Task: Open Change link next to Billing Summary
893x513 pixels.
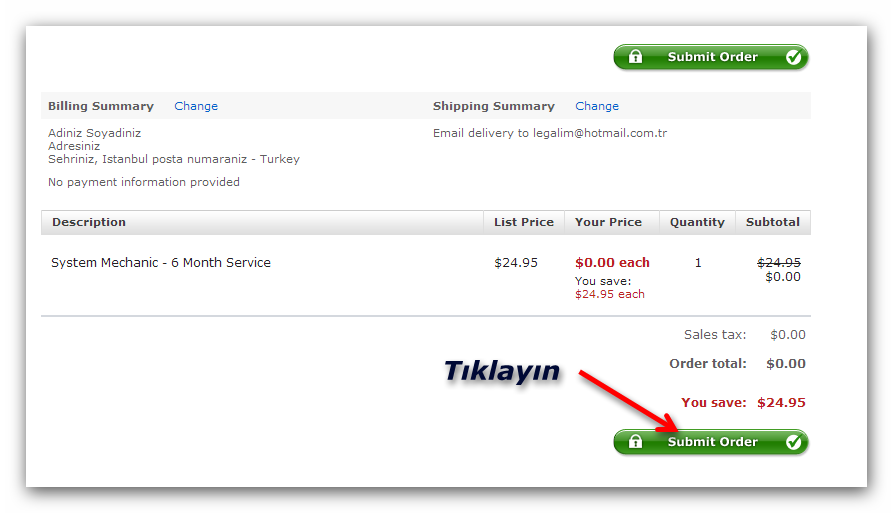Action: pyautogui.click(x=196, y=106)
